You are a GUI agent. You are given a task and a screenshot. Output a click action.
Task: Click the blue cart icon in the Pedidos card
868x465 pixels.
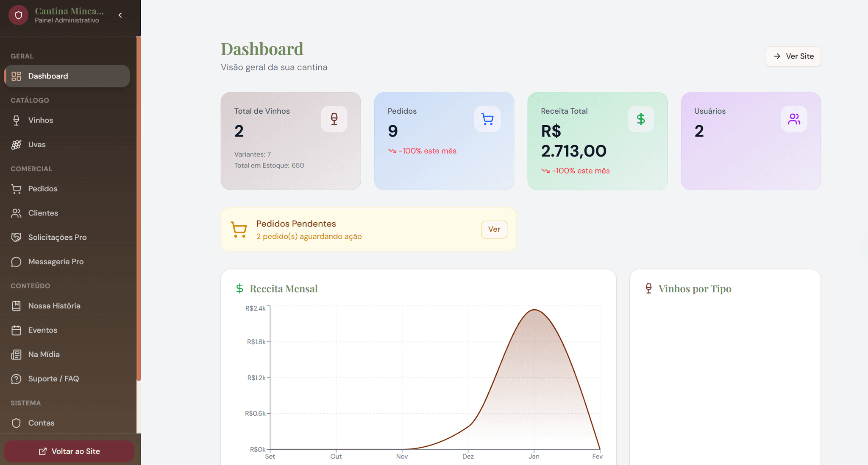(487, 119)
